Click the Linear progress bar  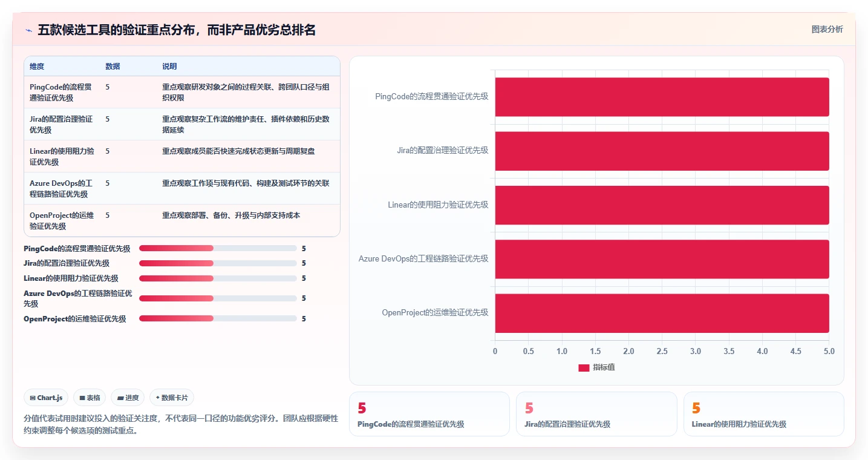[x=218, y=278]
